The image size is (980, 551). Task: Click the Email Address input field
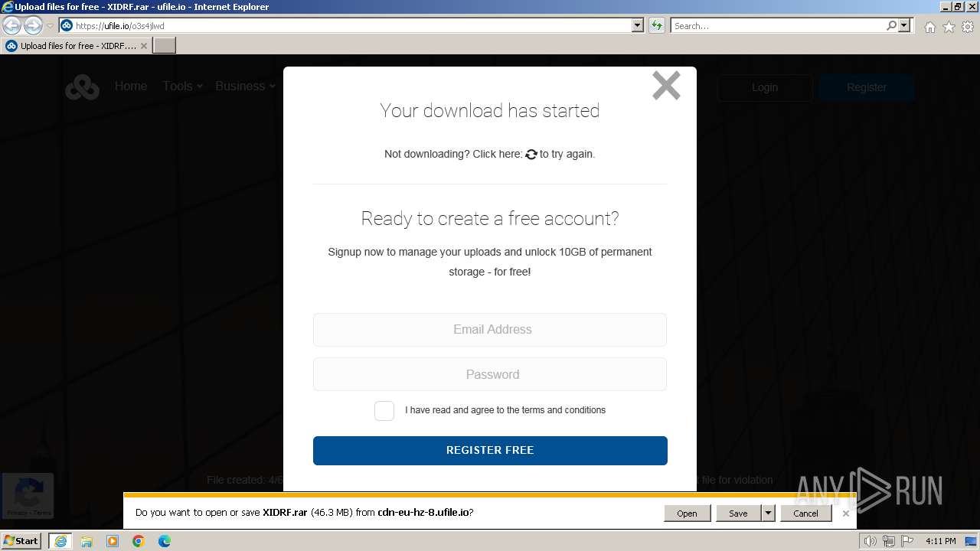pyautogui.click(x=490, y=330)
